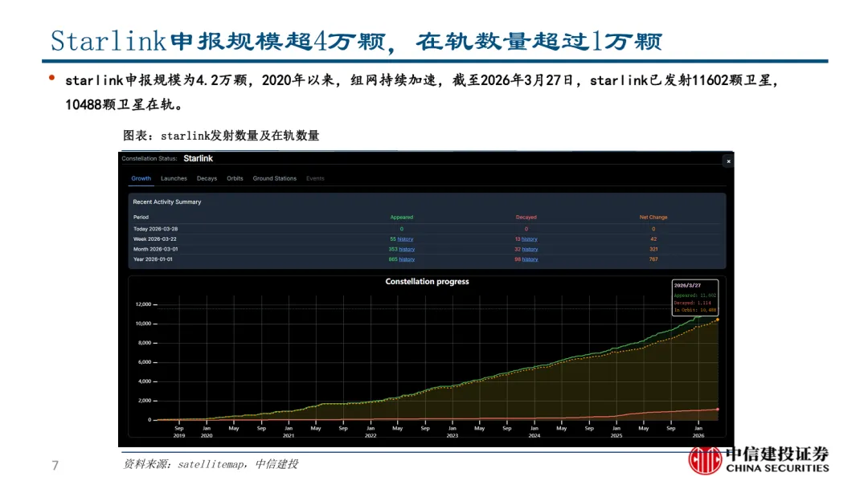Click the "Jan 2023" x-axis label
Viewport: 868px width, 485px height.
[x=452, y=432]
